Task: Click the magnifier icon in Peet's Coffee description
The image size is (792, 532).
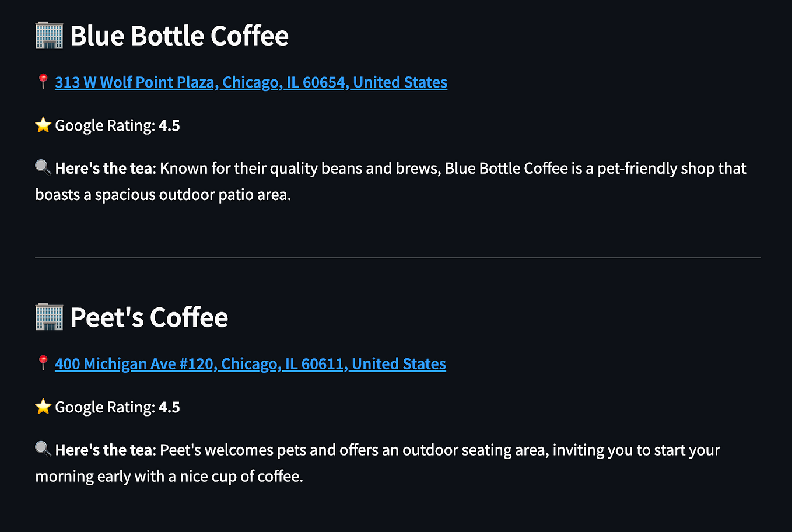Action: pyautogui.click(x=43, y=449)
